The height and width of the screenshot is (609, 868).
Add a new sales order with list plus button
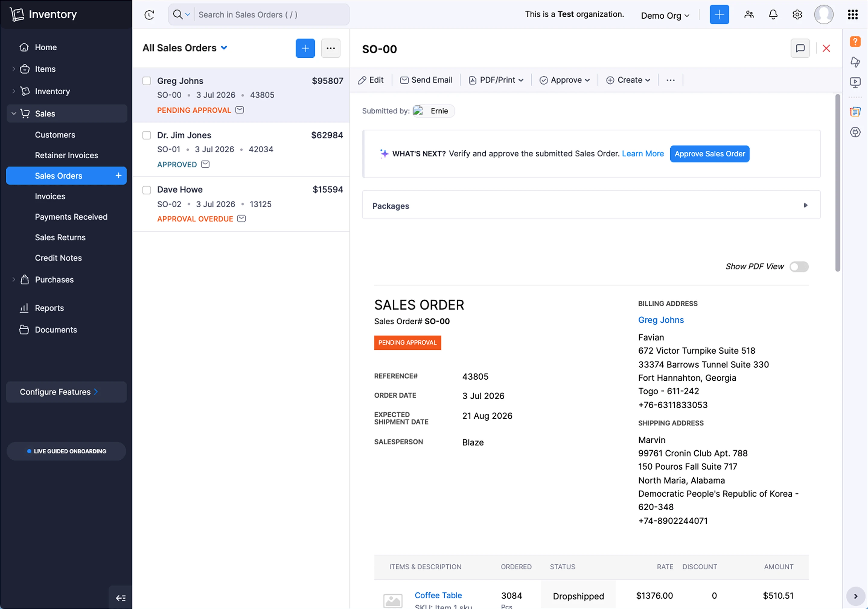coord(305,48)
